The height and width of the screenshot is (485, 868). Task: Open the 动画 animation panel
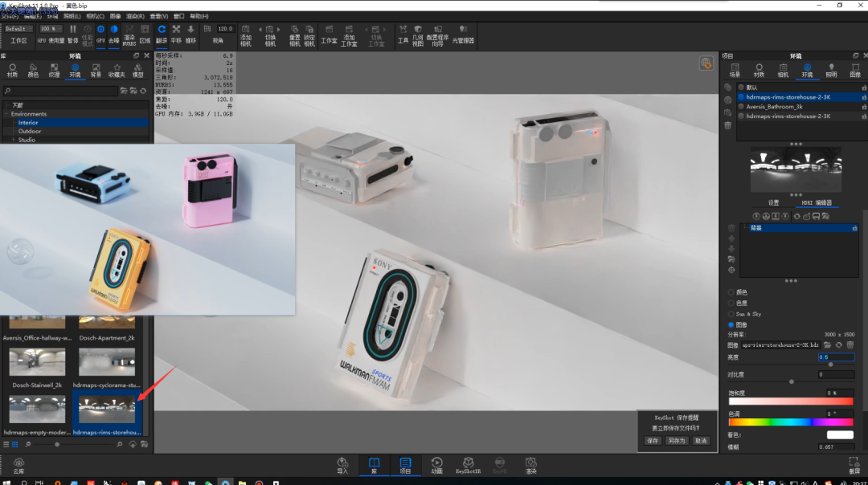tap(436, 465)
